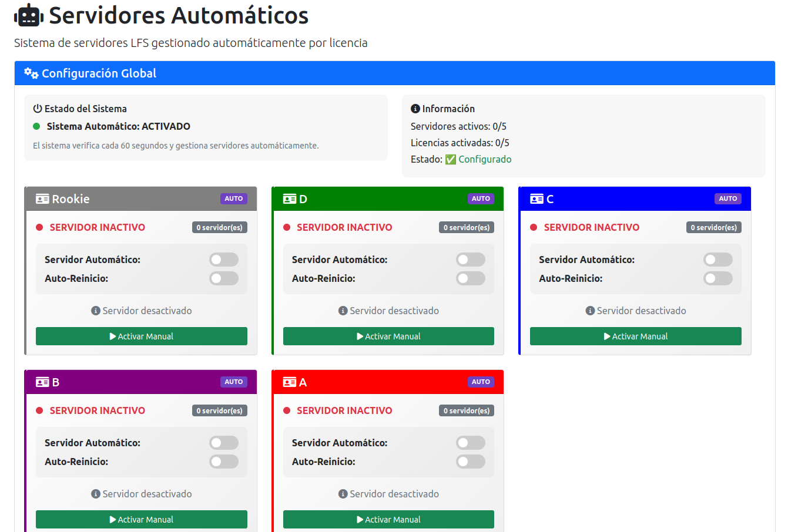Click the green Configurado status text
The height and width of the screenshot is (532, 788).
point(485,159)
